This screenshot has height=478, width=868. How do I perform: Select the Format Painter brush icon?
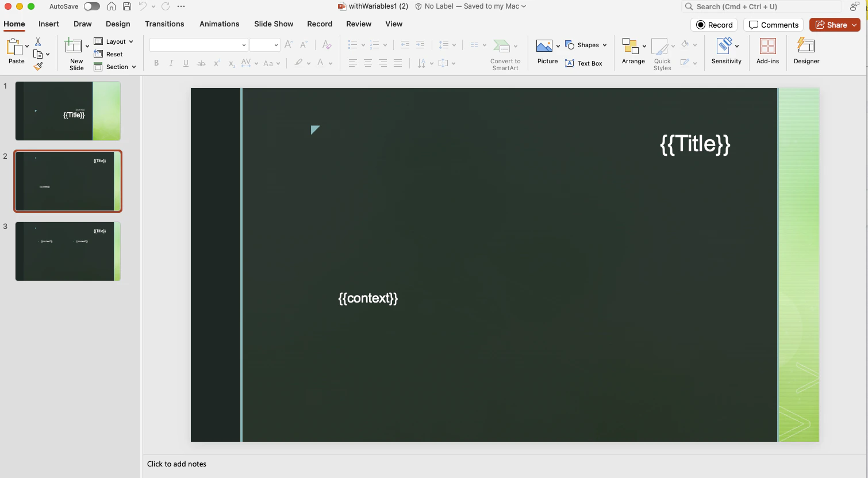tap(38, 66)
